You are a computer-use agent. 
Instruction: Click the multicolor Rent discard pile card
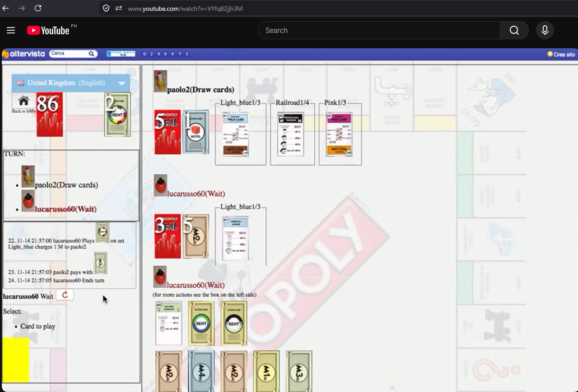tap(118, 115)
